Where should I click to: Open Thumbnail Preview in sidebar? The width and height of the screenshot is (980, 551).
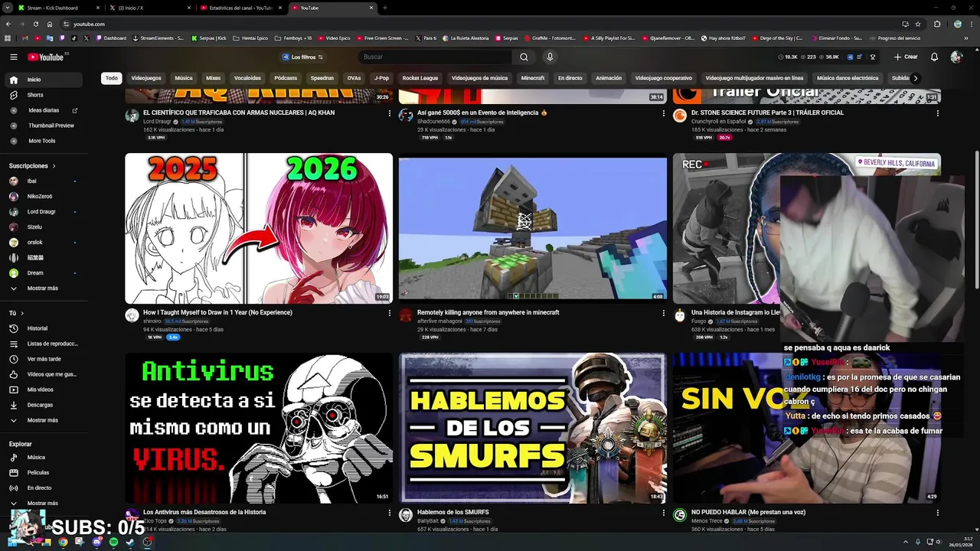coord(42,126)
